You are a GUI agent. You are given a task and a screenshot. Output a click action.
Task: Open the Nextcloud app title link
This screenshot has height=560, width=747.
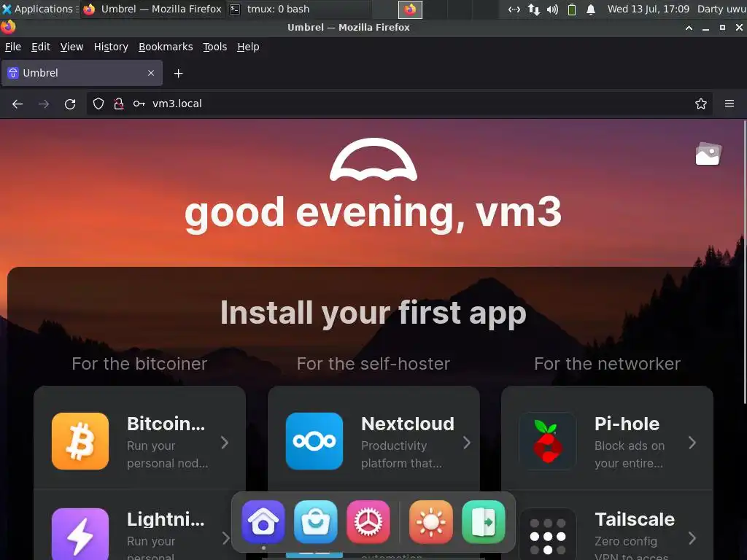(408, 424)
